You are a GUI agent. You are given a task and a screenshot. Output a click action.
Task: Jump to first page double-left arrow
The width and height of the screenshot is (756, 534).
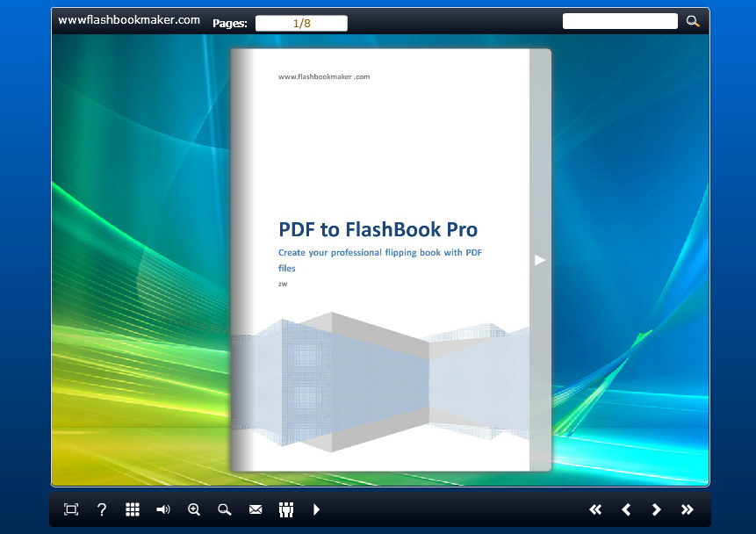click(595, 509)
